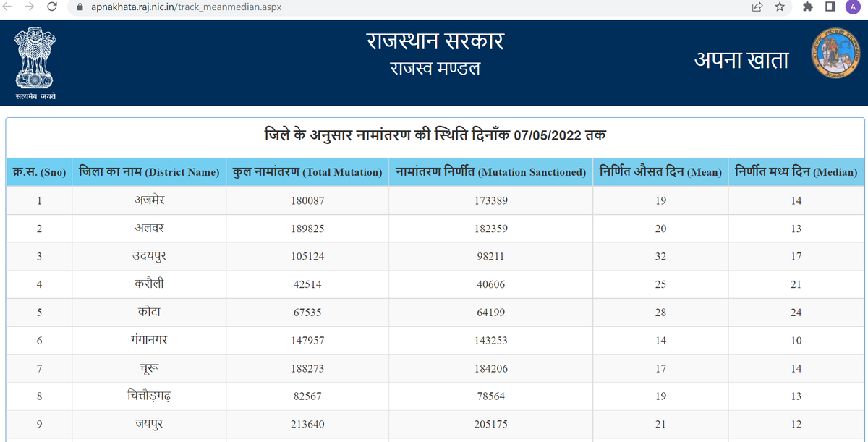This screenshot has width=868, height=442.
Task: Select the 'अजमेर' district cell
Action: tap(149, 200)
